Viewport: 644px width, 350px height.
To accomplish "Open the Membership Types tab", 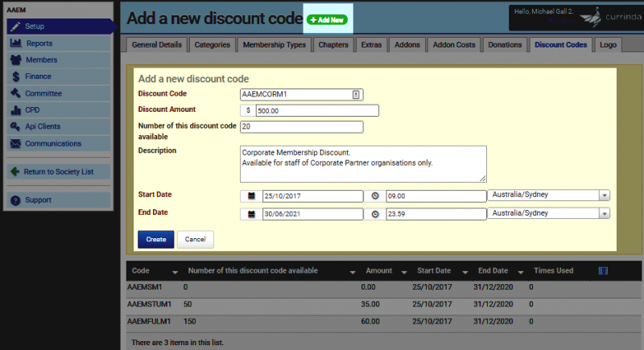I will (275, 45).
